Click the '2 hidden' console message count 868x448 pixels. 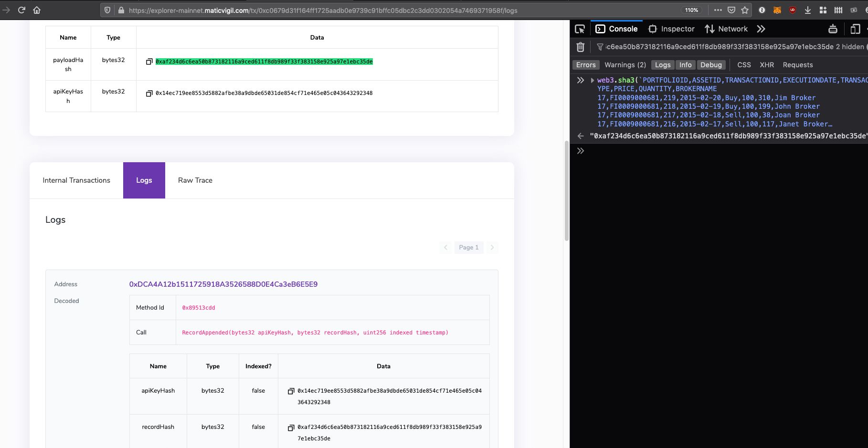coord(850,47)
